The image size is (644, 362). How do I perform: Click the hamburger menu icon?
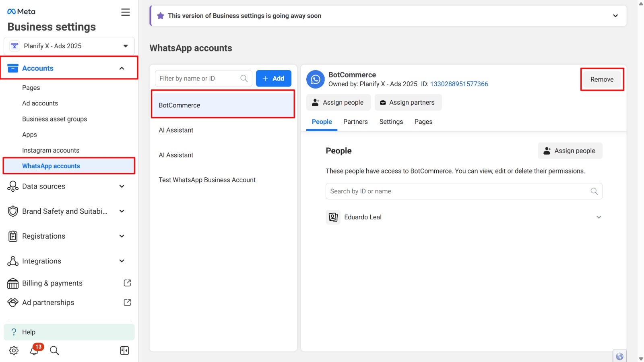[126, 12]
